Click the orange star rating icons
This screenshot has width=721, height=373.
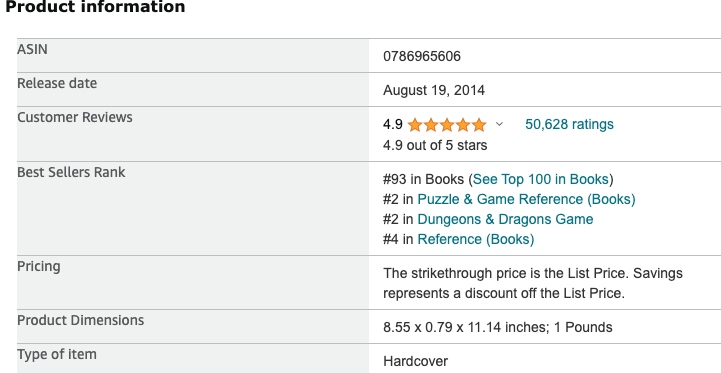(x=447, y=125)
